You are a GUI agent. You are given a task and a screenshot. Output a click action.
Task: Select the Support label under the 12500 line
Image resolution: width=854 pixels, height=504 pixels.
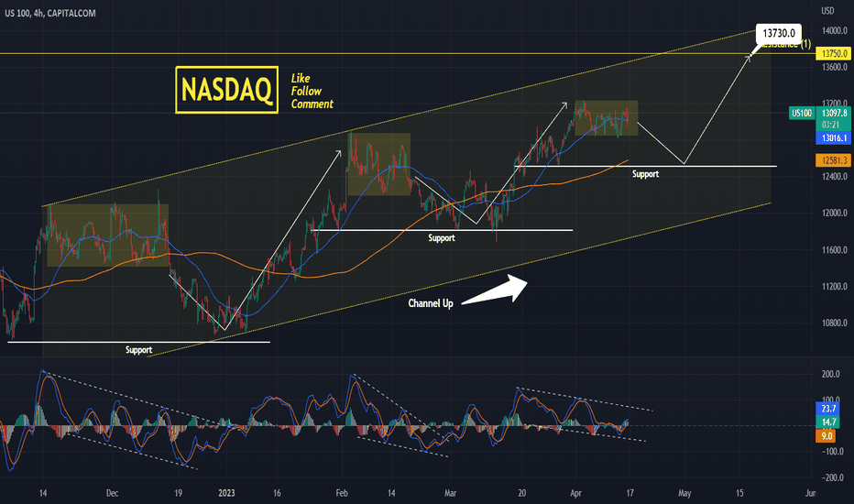(645, 174)
